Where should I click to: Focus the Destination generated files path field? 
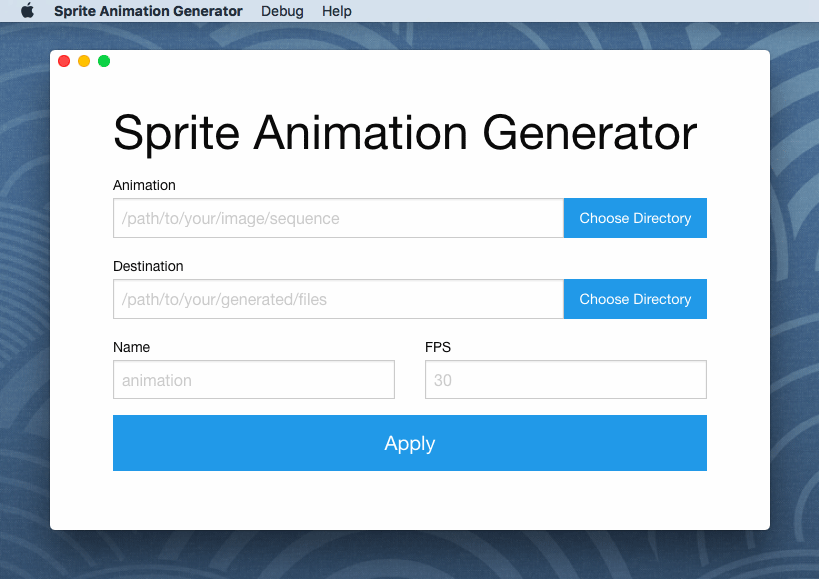338,299
